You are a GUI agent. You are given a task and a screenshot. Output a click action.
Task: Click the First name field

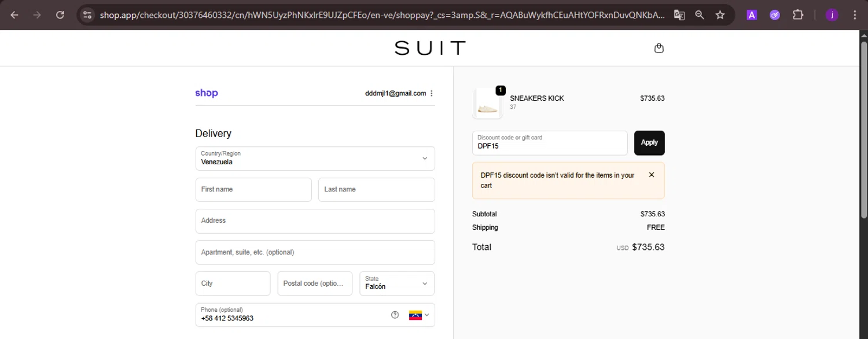coord(253,190)
